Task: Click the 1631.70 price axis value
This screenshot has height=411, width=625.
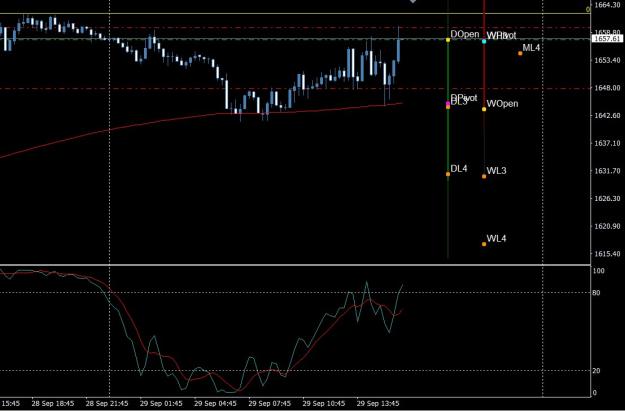Action: pyautogui.click(x=607, y=171)
